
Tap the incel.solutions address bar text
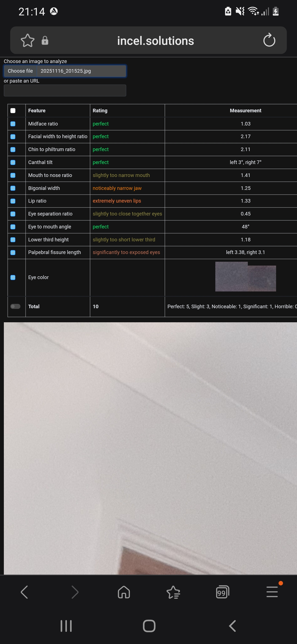[155, 41]
